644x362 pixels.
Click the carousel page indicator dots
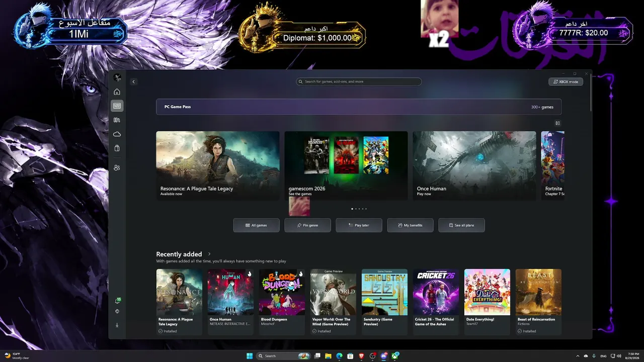(x=359, y=209)
